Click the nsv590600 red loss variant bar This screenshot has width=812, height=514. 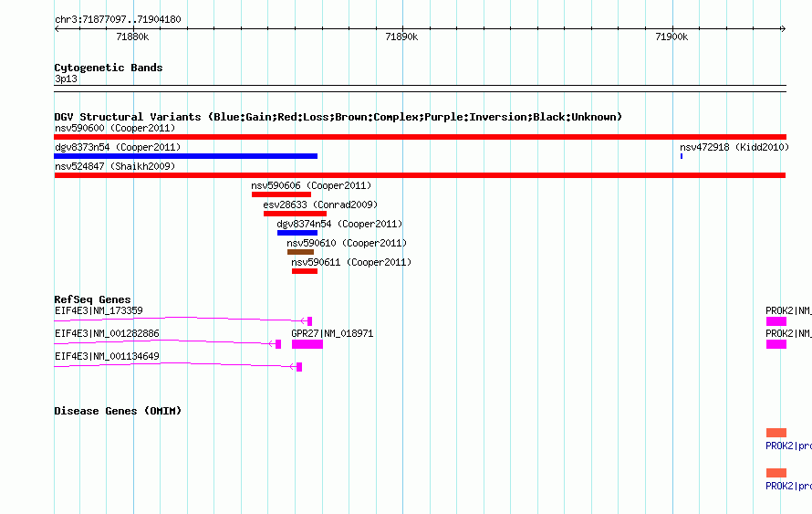pos(420,137)
